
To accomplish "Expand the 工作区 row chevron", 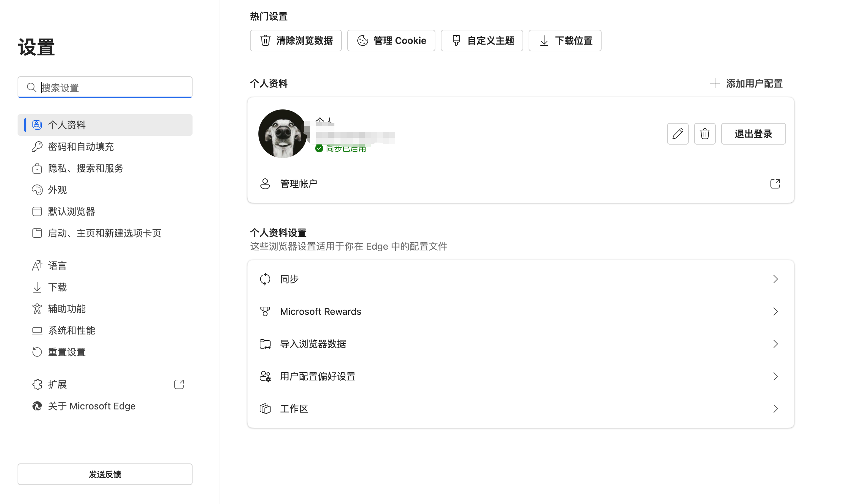I will [x=775, y=408].
